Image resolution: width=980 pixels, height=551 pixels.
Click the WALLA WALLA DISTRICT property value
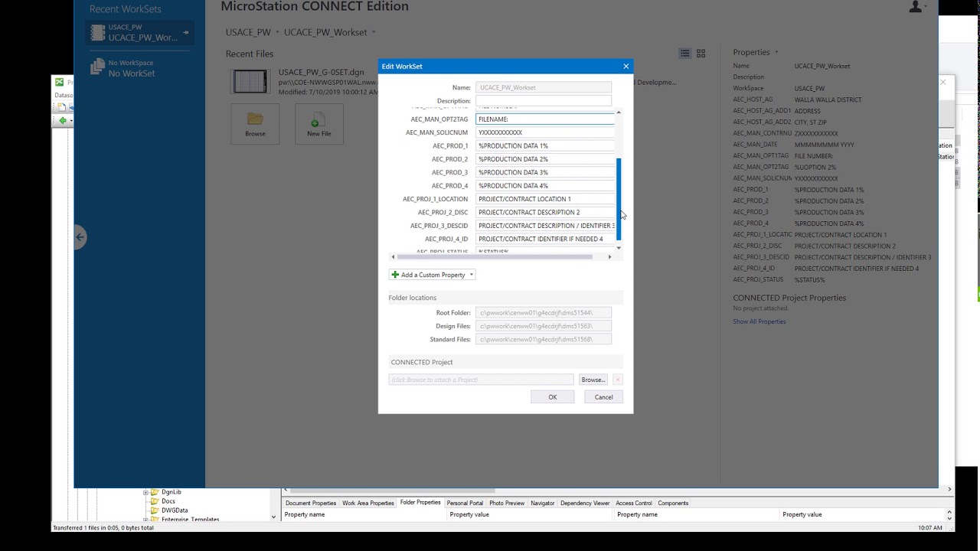point(828,99)
